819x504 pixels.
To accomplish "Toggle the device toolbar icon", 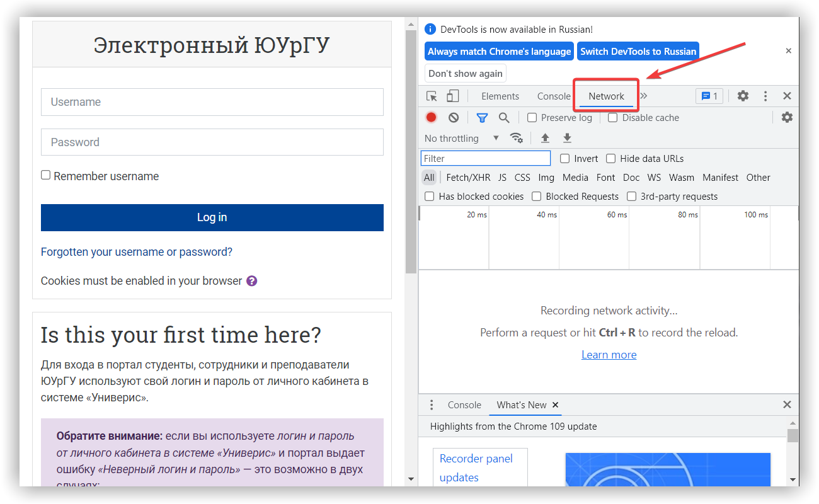I will (x=452, y=96).
